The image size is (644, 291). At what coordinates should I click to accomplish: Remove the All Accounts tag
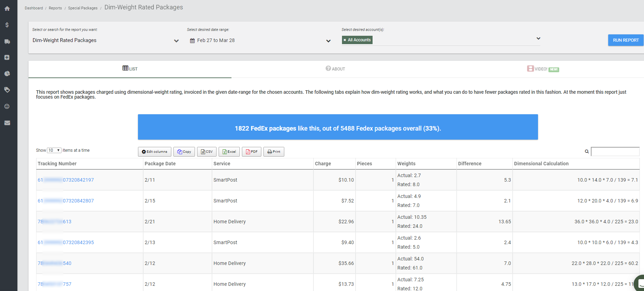click(x=345, y=40)
